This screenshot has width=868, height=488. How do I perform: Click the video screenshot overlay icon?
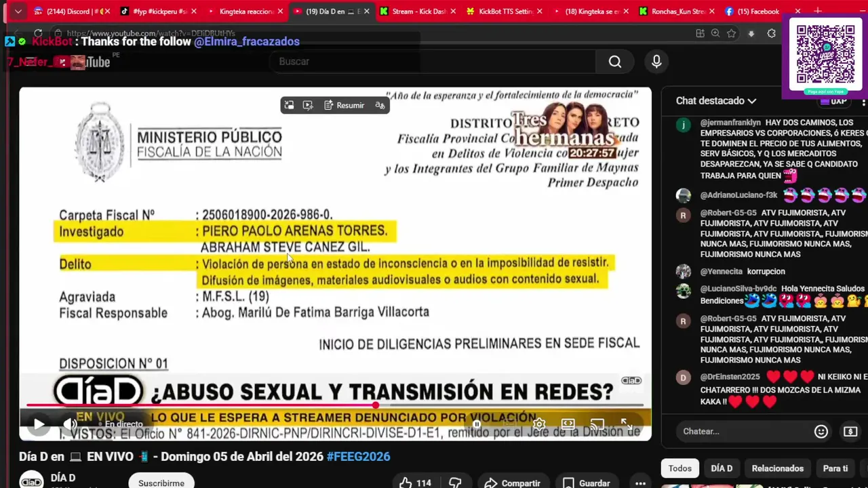[x=308, y=105]
